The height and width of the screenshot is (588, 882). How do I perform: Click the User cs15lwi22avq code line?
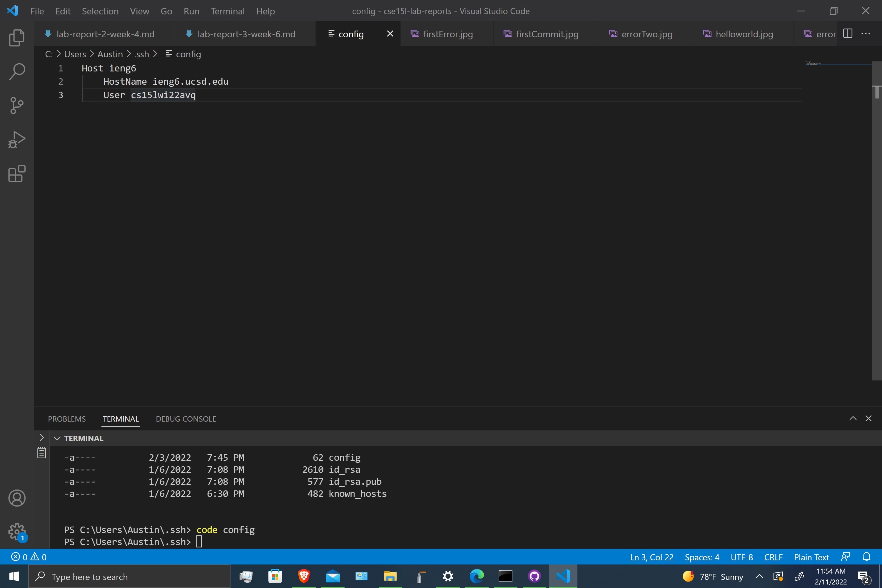tap(149, 95)
